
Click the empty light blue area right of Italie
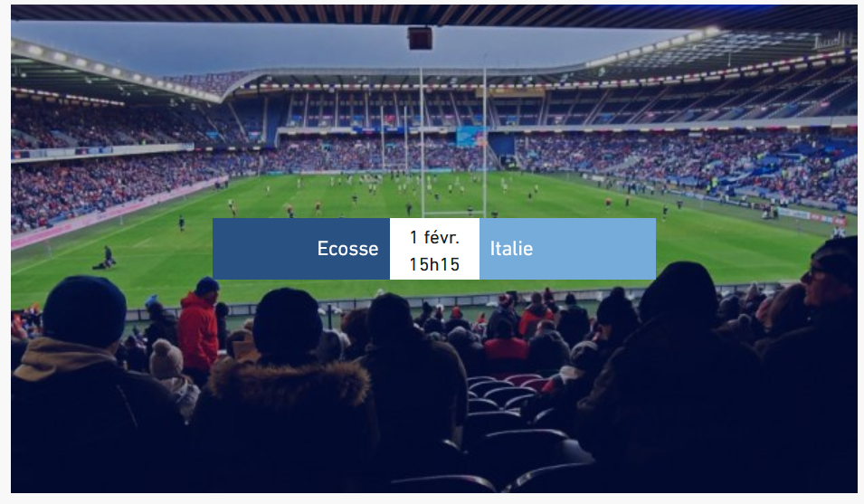(x=597, y=249)
